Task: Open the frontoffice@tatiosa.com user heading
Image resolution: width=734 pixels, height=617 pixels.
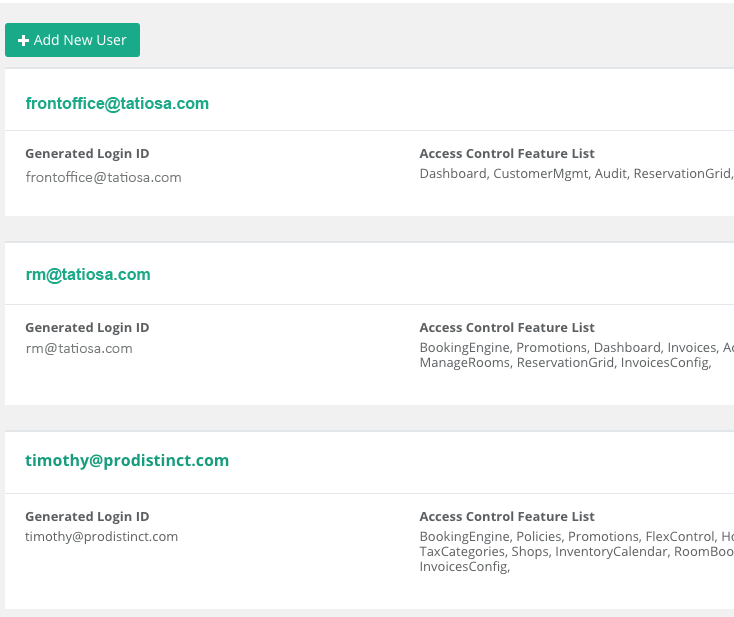Action: pyautogui.click(x=117, y=103)
